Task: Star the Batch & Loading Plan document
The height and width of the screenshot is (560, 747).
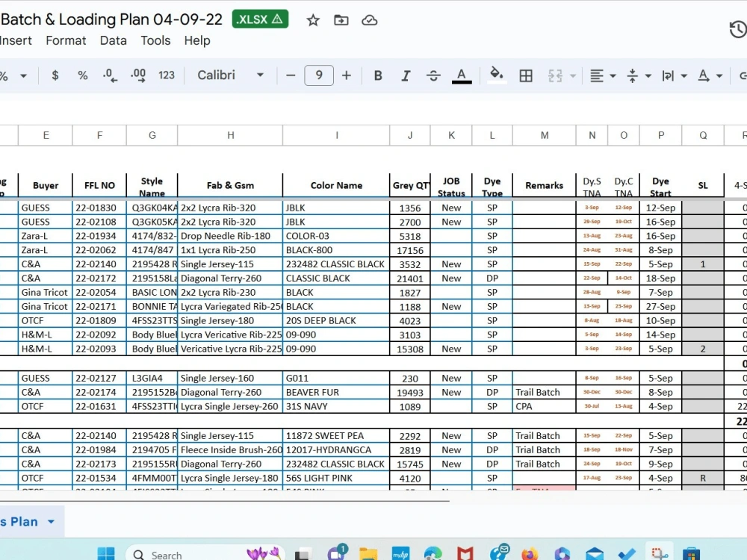Action: pos(312,20)
